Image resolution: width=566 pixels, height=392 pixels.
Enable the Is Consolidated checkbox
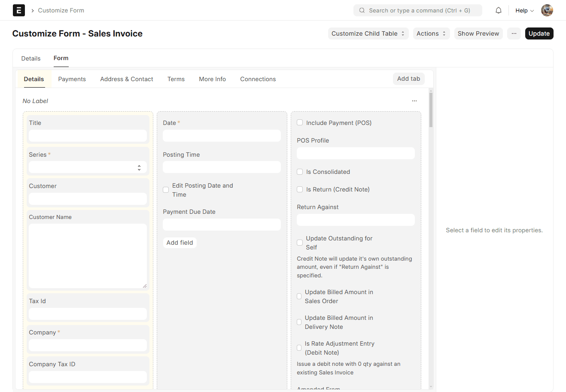tap(300, 172)
